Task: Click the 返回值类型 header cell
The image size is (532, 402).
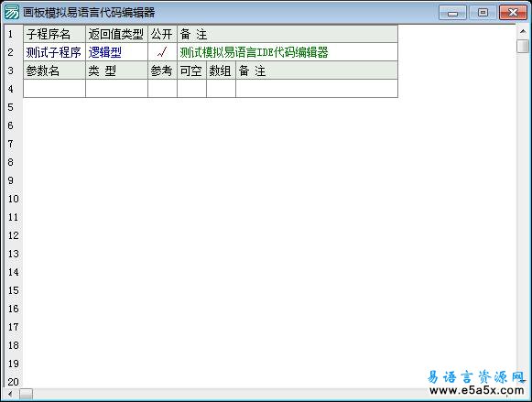Action: [x=116, y=34]
